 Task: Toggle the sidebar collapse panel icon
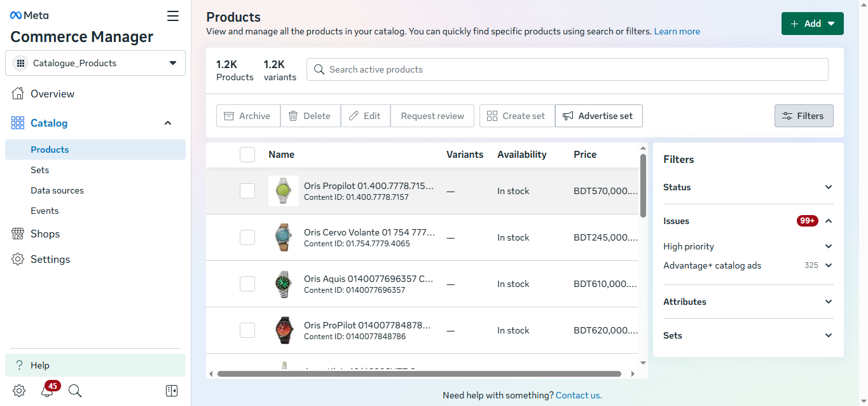pos(172,391)
